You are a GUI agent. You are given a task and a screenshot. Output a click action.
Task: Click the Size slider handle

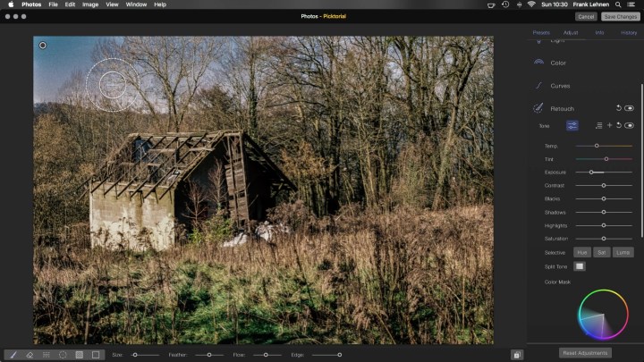pyautogui.click(x=135, y=355)
